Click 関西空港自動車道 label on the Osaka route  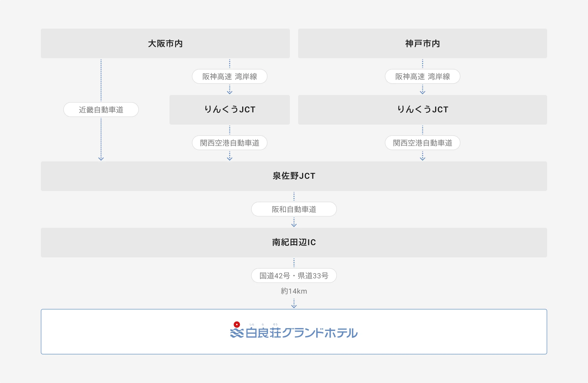[229, 143]
